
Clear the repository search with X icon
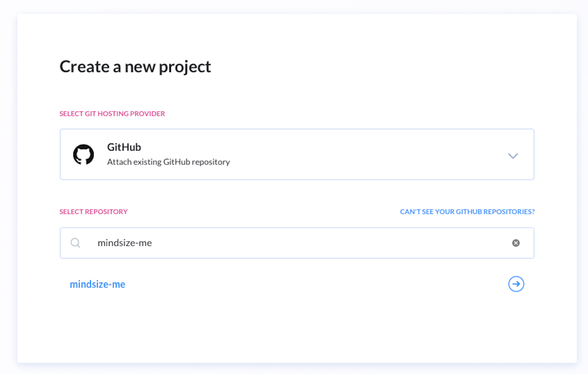click(516, 243)
